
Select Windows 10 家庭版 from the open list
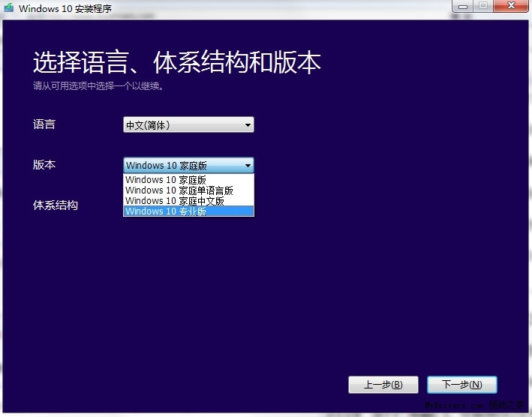coord(188,180)
